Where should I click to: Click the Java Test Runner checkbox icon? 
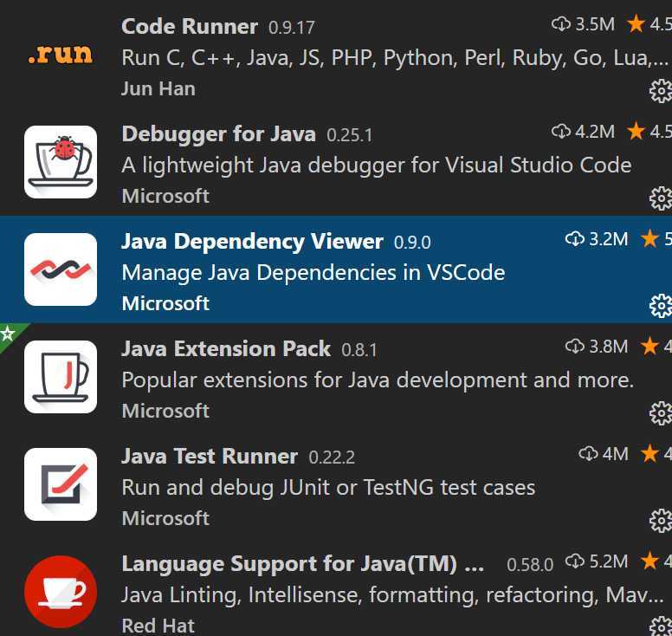click(61, 484)
